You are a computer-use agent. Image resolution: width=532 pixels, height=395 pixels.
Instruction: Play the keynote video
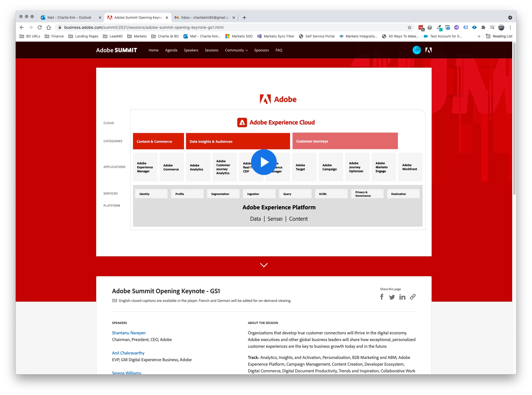(x=264, y=162)
